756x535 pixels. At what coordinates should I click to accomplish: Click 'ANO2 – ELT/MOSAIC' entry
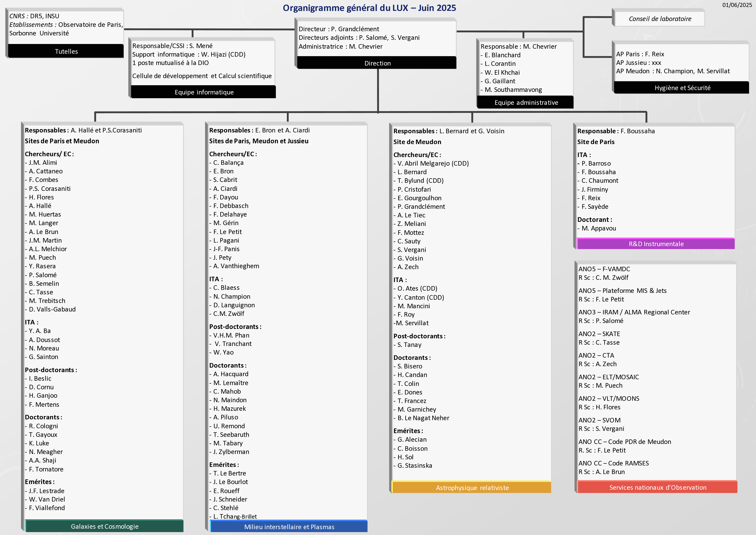pyautogui.click(x=609, y=377)
